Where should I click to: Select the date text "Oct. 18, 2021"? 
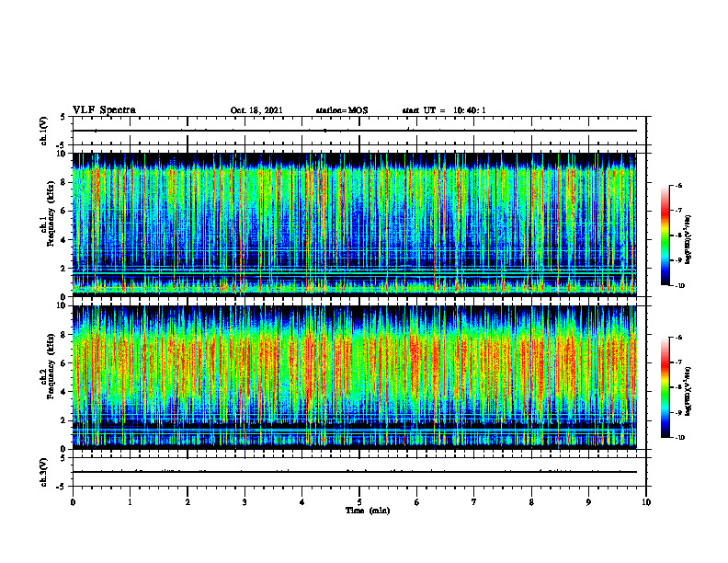click(256, 110)
